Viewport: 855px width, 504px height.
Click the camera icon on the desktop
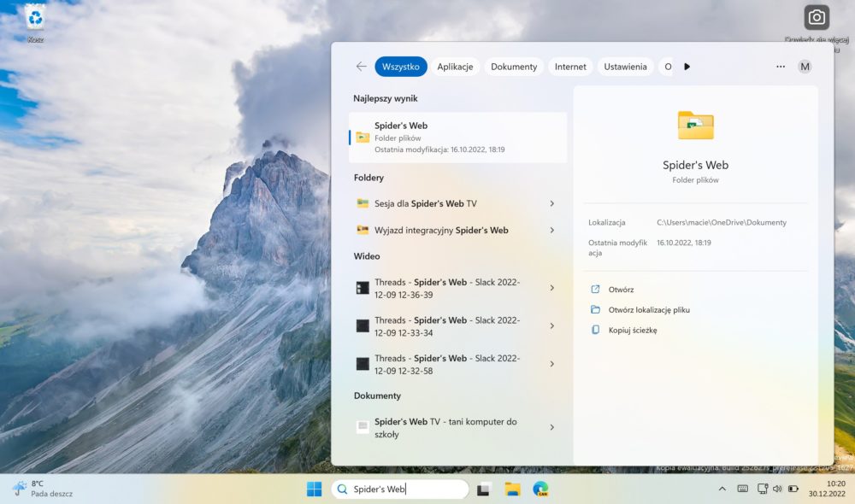(x=817, y=17)
